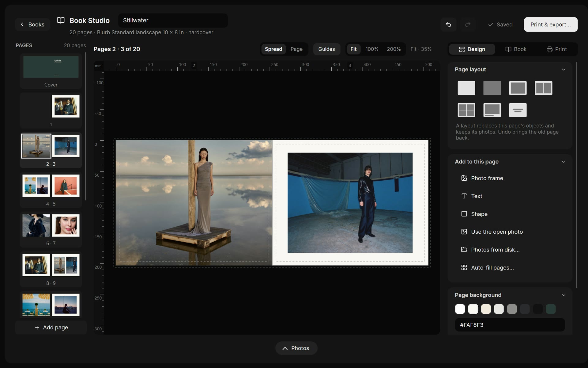The height and width of the screenshot is (368, 588).
Task: Switch to the Book tab
Action: [516, 49]
